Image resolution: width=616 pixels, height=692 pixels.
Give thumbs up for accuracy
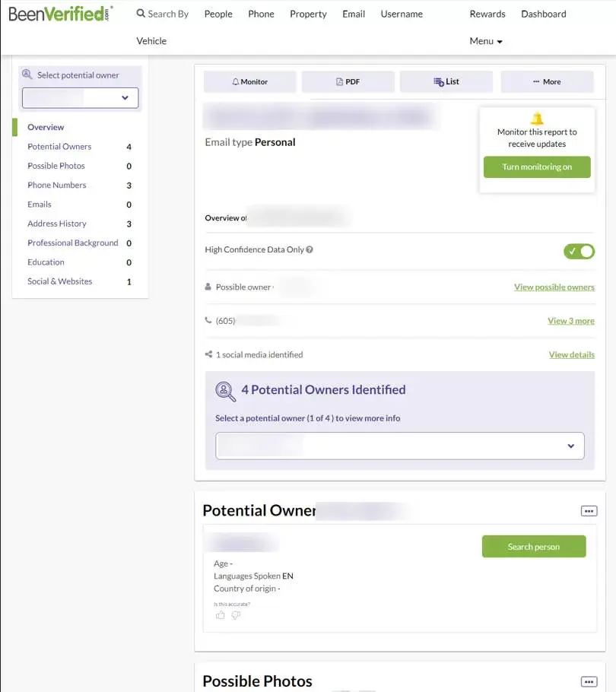[x=221, y=614]
